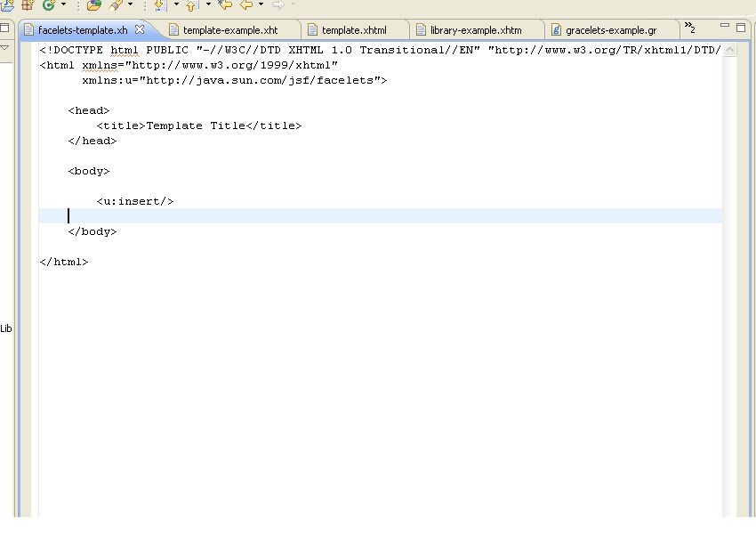The width and height of the screenshot is (756, 534).
Task: Click the Previous Annotation up-arrow icon
Action: (191, 5)
